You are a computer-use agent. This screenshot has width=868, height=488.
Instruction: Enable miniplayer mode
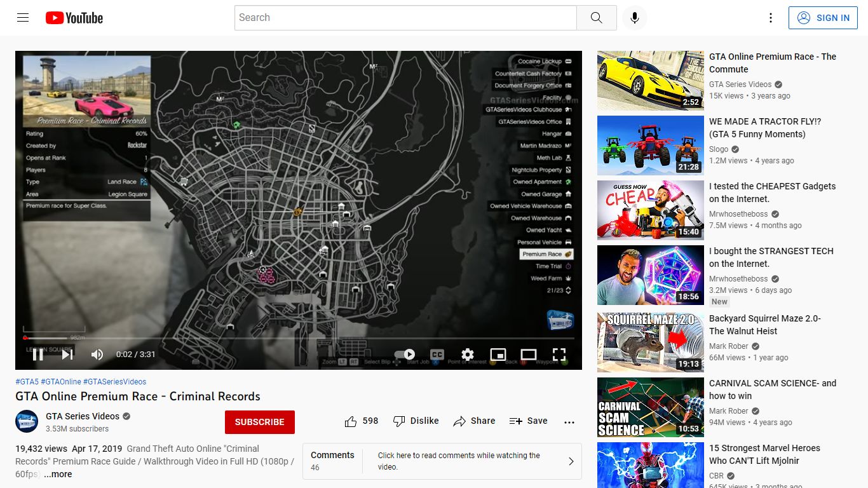click(498, 354)
